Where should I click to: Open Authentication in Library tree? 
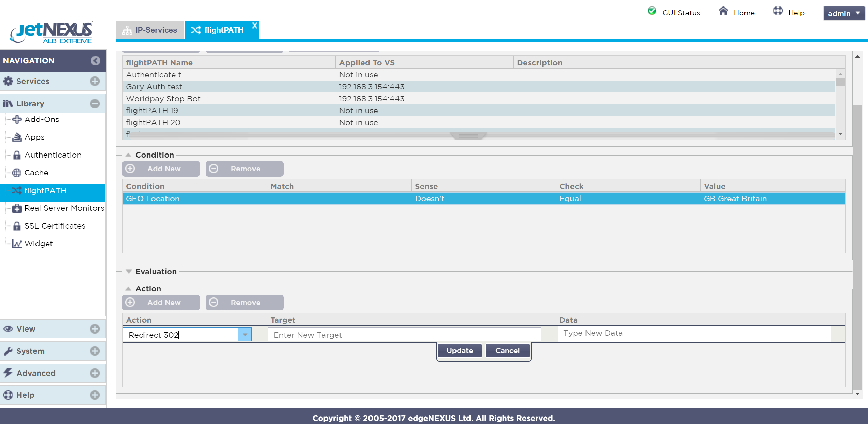click(53, 155)
